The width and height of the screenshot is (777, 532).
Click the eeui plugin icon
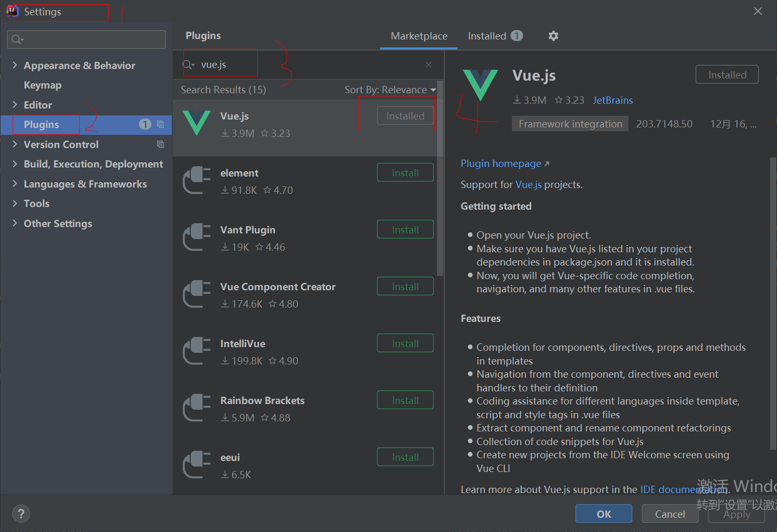[x=197, y=464]
